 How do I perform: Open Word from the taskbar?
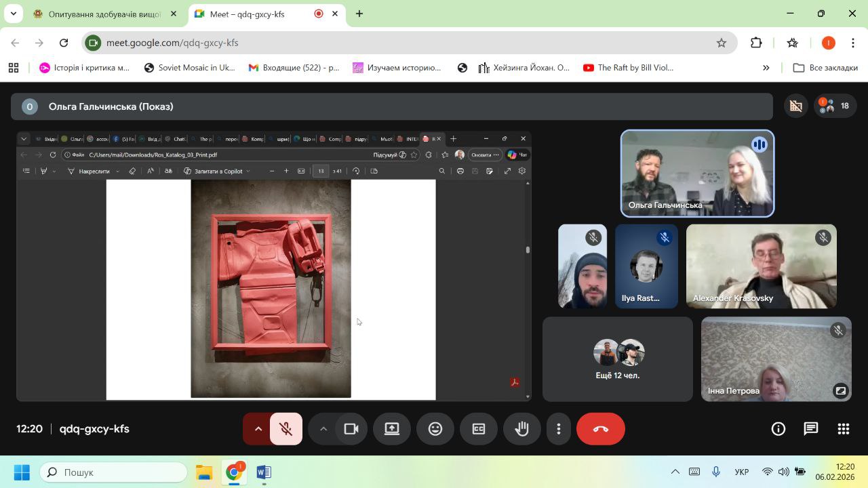(264, 472)
